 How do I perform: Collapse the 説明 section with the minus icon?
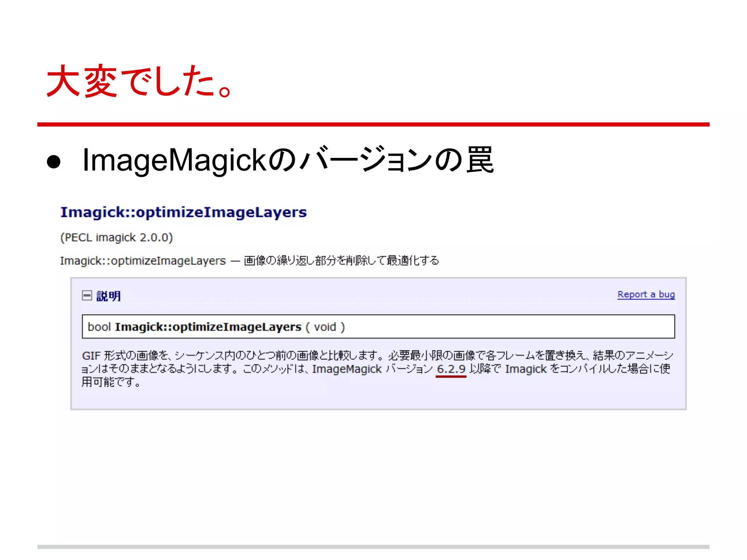tap(87, 295)
